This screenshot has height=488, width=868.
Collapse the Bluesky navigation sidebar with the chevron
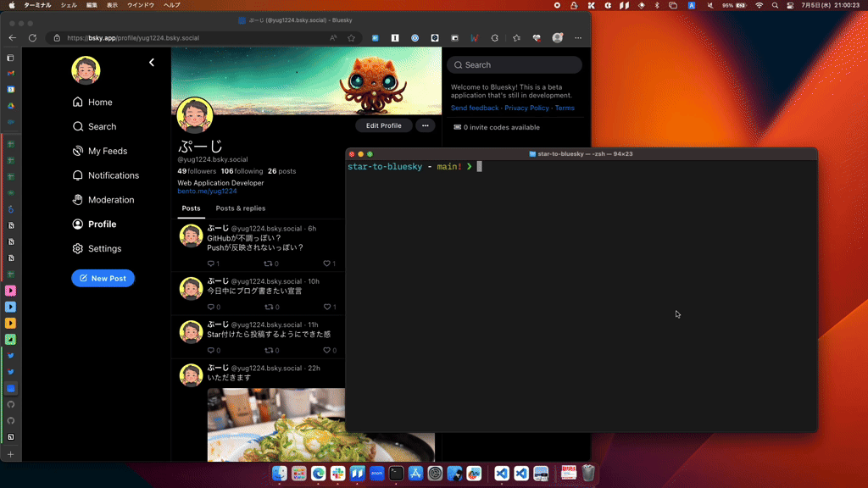(152, 62)
